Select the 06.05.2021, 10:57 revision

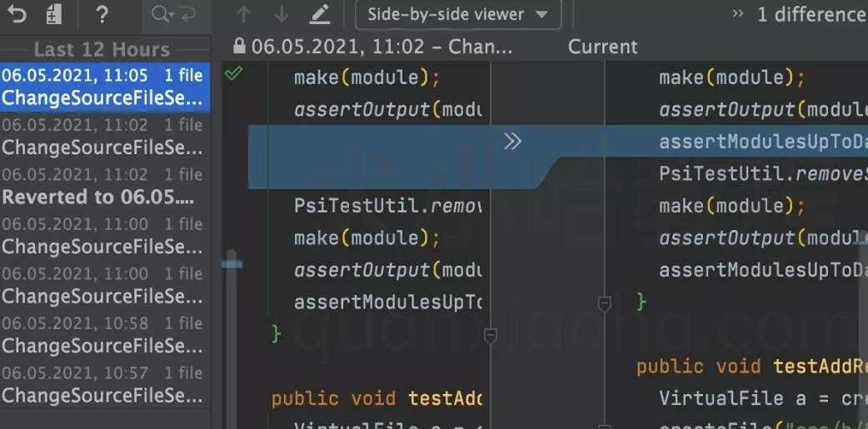point(105,384)
